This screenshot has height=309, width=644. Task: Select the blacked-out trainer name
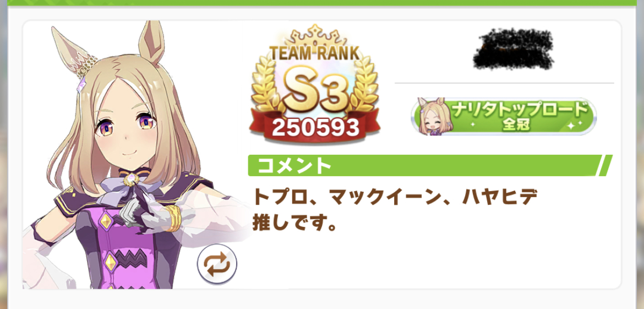click(x=514, y=48)
